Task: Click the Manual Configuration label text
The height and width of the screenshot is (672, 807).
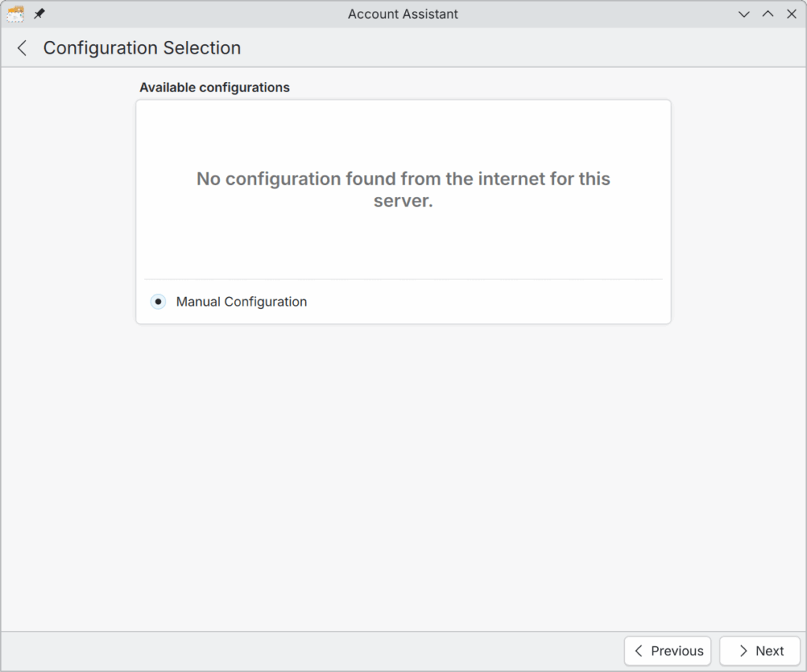Action: 241,302
